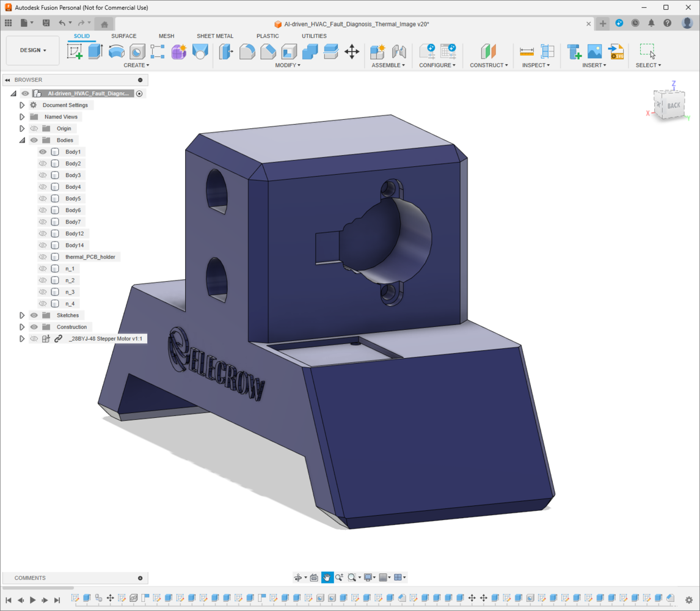The image size is (700, 611).
Task: Click the BACK face of the ViewCube
Action: 673,106
